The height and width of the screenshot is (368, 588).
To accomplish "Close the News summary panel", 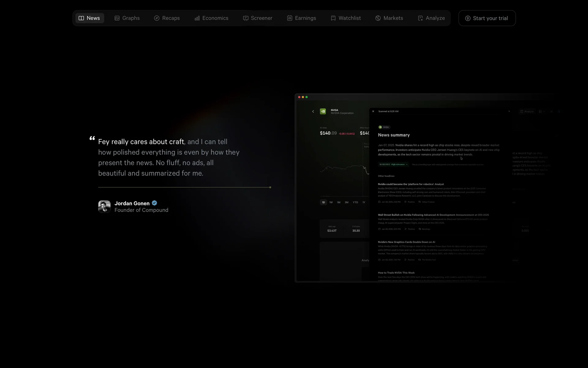I will click(x=373, y=111).
